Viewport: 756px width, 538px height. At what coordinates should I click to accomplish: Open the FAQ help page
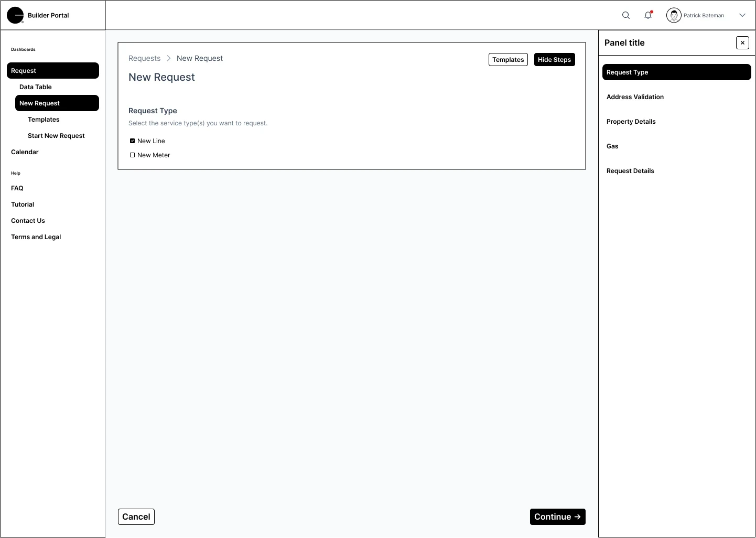click(17, 188)
